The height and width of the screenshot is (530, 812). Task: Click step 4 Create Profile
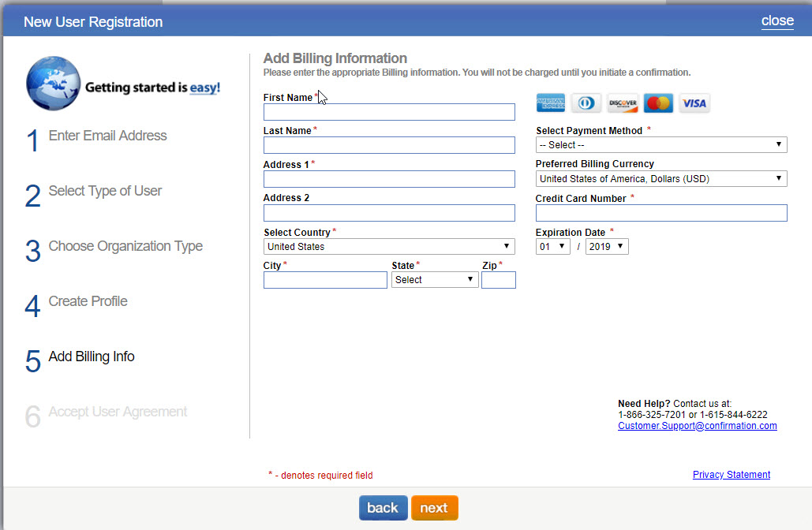(88, 301)
